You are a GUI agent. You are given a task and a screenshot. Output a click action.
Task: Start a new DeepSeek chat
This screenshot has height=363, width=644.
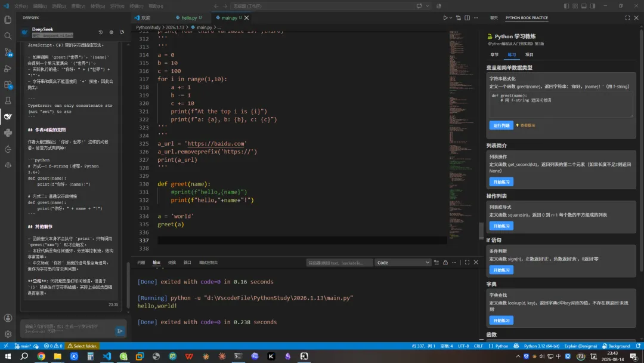pyautogui.click(x=122, y=32)
